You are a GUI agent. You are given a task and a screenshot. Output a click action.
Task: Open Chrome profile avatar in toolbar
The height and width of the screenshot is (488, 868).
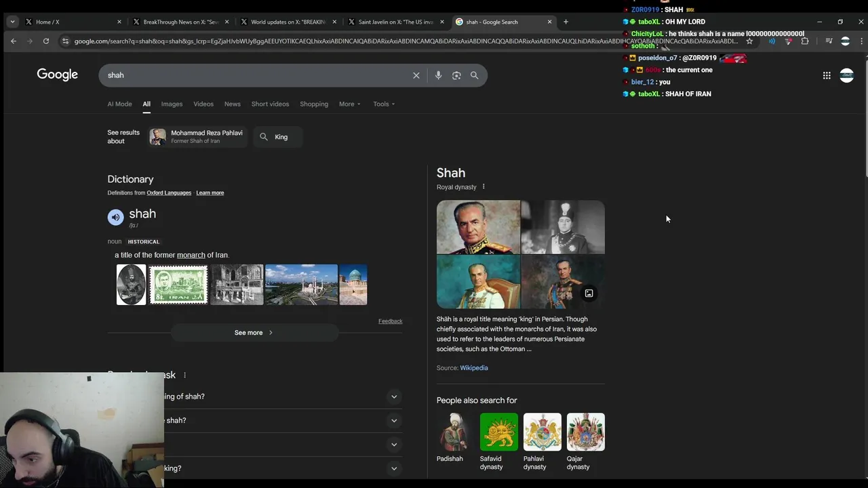point(845,41)
